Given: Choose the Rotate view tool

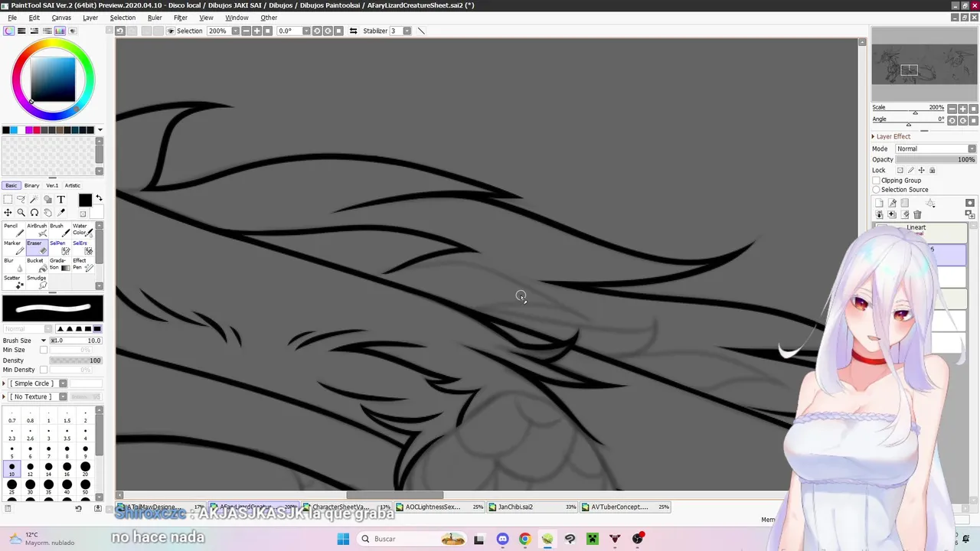Looking at the screenshot, I should [34, 213].
